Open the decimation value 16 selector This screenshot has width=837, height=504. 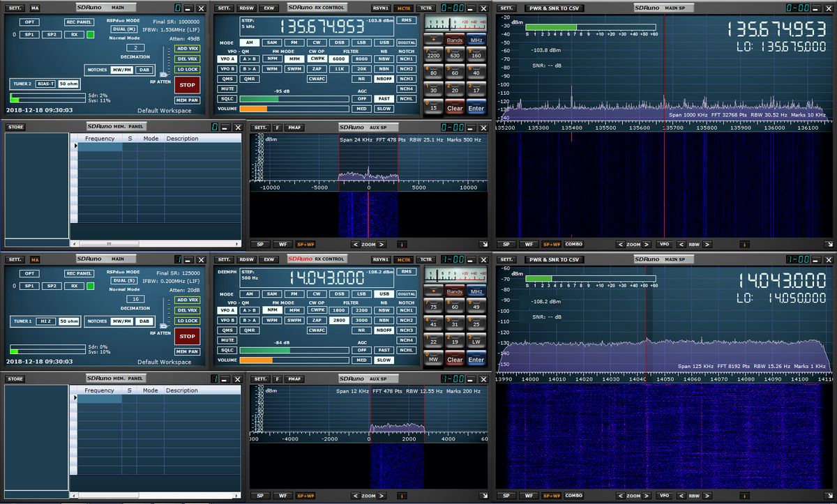(135, 298)
